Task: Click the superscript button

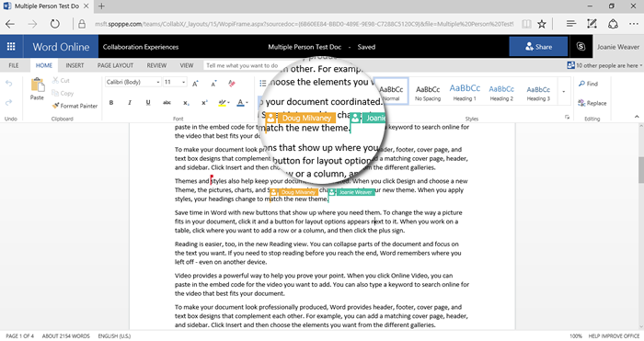Action: [x=204, y=103]
